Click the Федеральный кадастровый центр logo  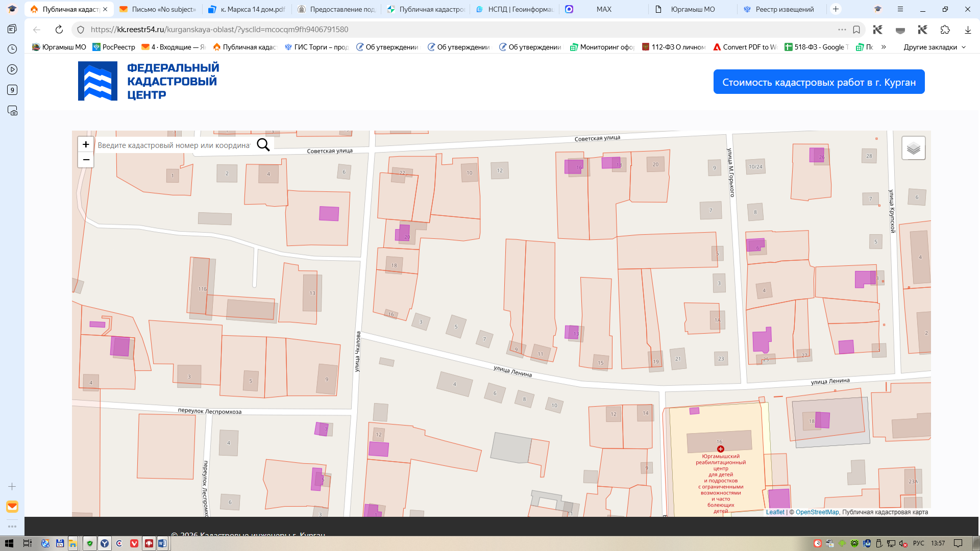click(149, 81)
